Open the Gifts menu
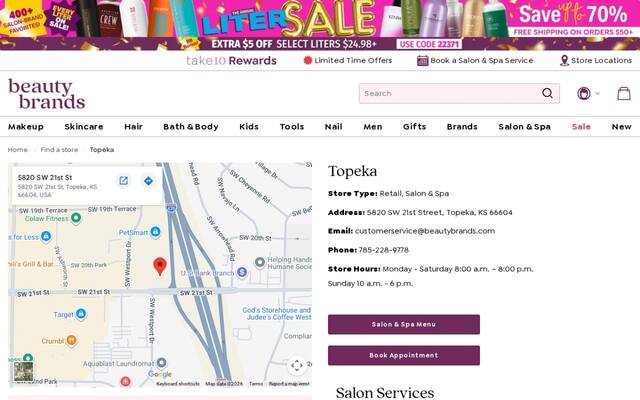This screenshot has height=400, width=640. [x=414, y=127]
